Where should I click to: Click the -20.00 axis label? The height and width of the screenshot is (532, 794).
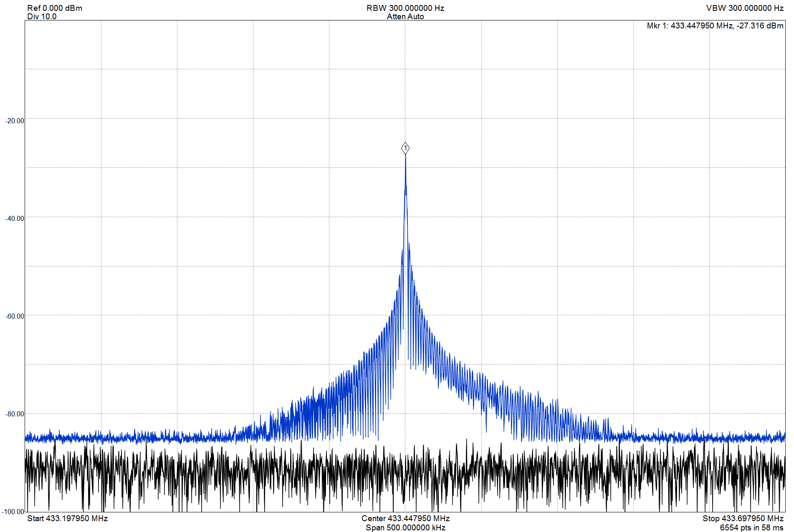point(15,121)
